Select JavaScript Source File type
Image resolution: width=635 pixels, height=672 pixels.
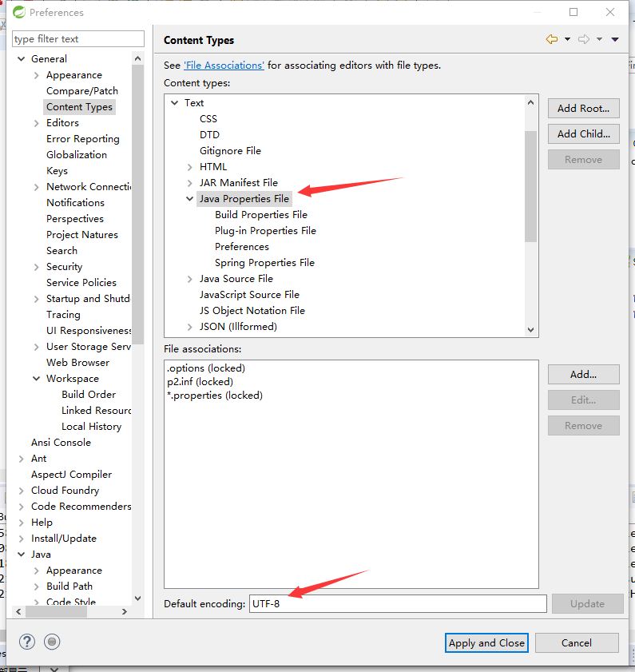click(249, 295)
